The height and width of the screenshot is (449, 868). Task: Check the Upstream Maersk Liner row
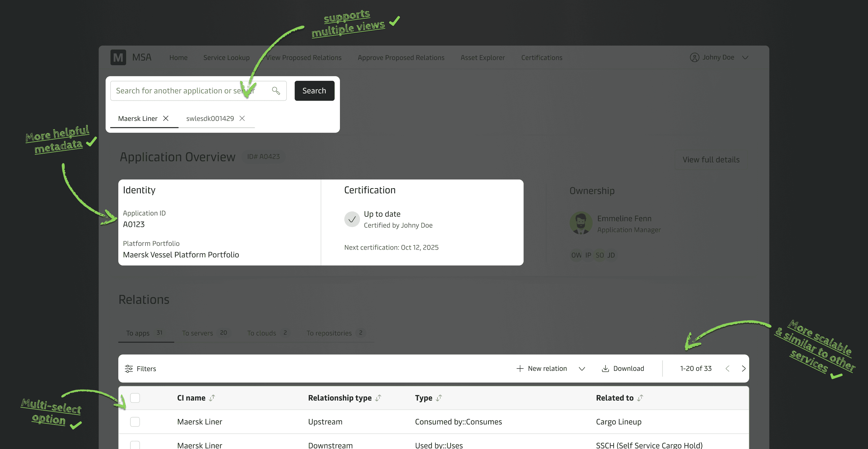click(135, 422)
